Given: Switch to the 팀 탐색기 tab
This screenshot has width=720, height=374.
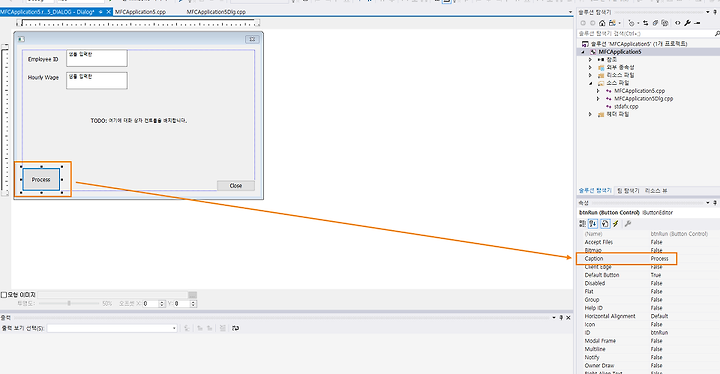Looking at the screenshot, I should 628,190.
